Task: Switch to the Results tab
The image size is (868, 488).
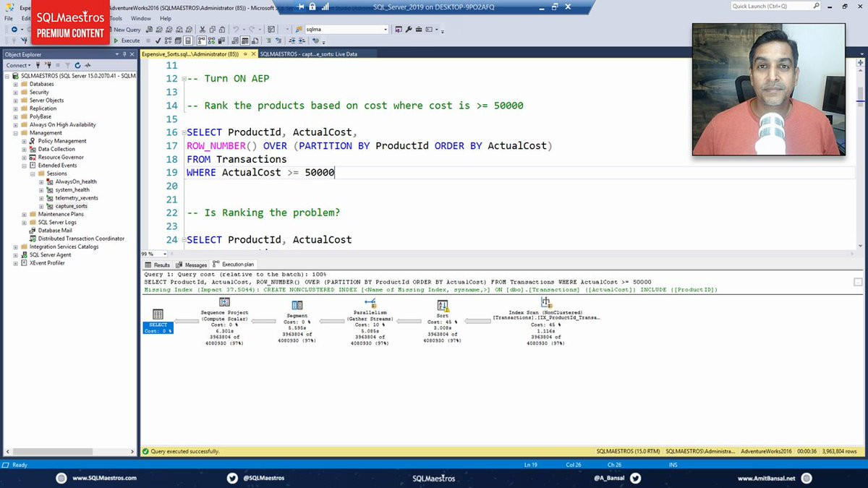Action: click(158, 265)
